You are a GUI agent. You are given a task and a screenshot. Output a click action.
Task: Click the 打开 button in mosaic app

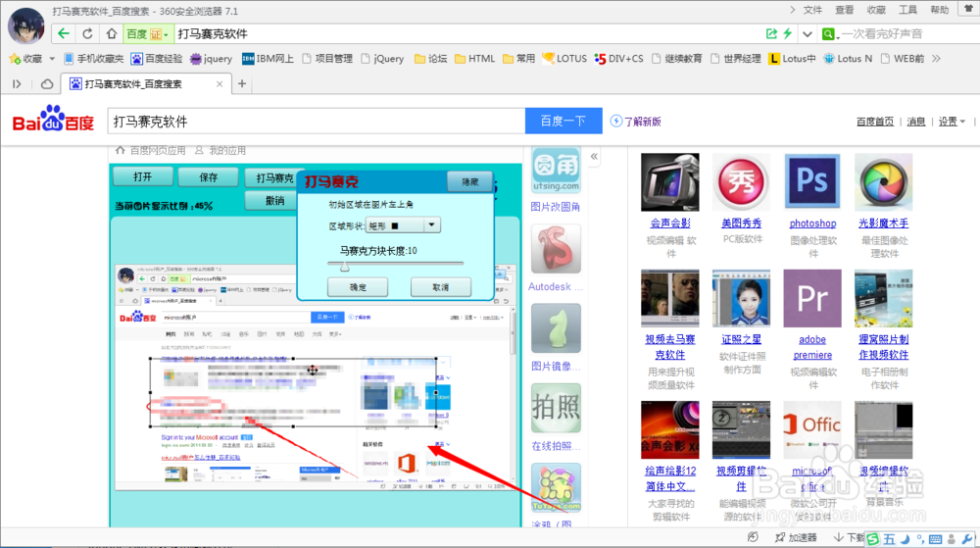click(x=142, y=176)
